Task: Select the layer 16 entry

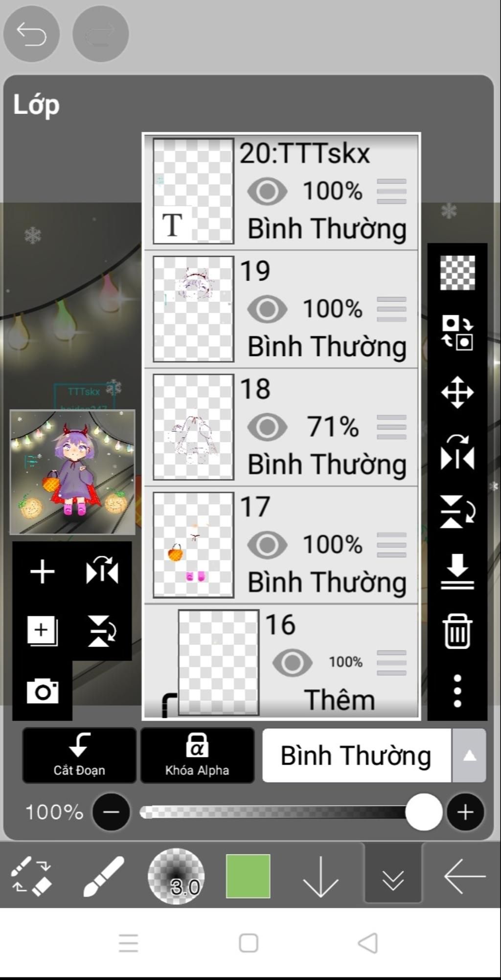Action: [x=281, y=661]
